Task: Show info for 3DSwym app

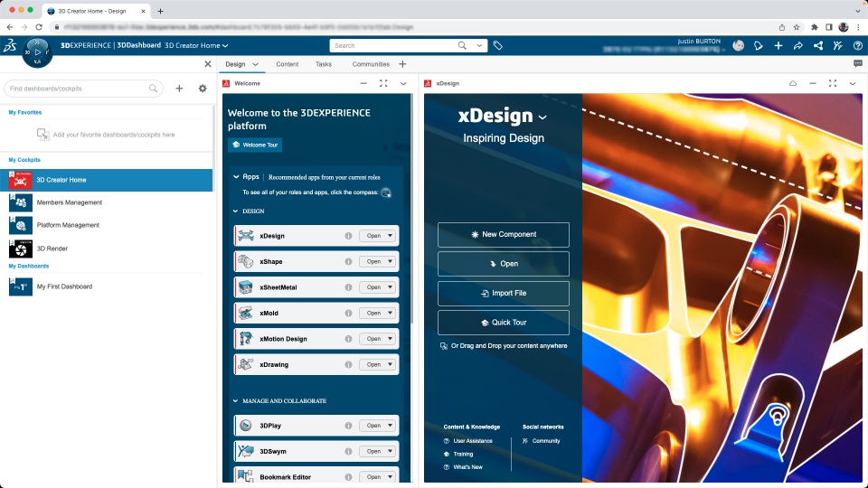Action: tap(348, 452)
